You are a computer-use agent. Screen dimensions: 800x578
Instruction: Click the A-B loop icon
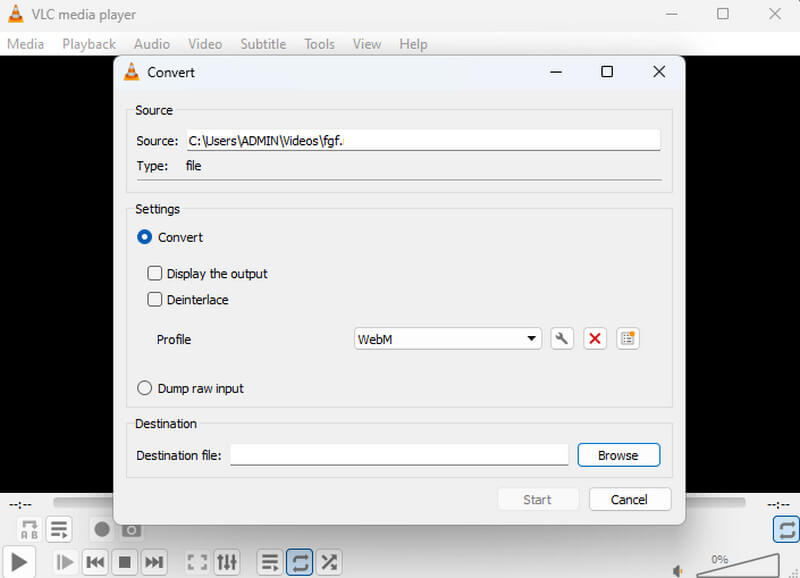tap(29, 529)
